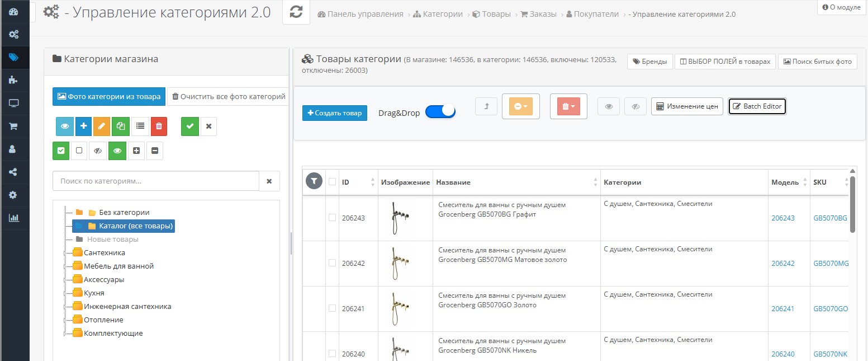Click the puzzle piece icon in left sidebar
This screenshot has height=361, width=868.
pyautogui.click(x=14, y=80)
